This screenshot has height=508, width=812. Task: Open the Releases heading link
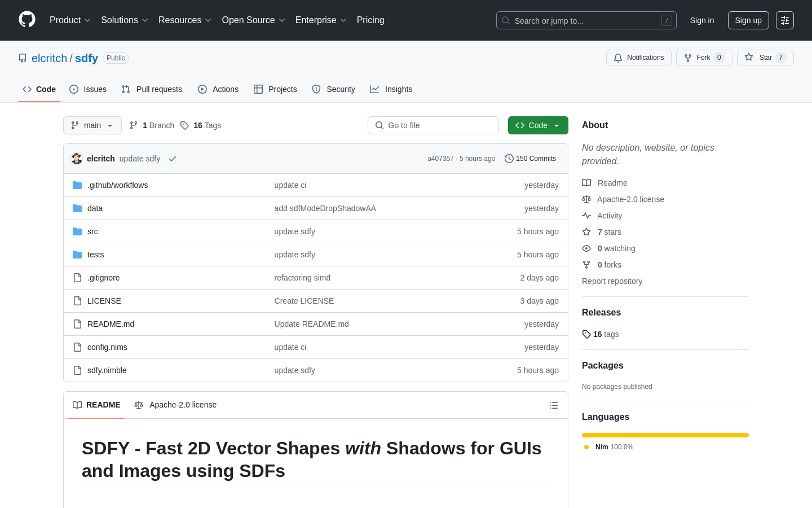(601, 313)
